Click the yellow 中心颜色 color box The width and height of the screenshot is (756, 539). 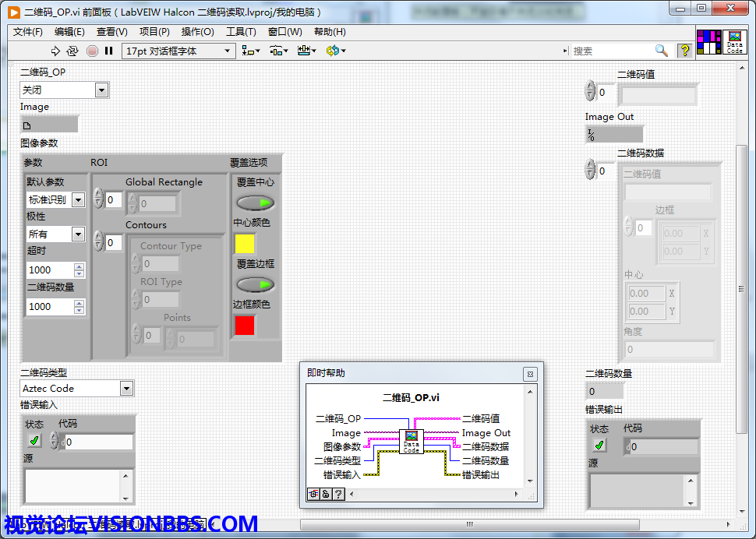pyautogui.click(x=245, y=244)
